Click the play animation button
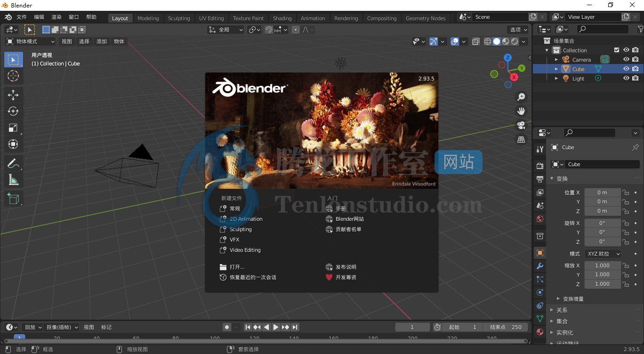This screenshot has width=644, height=354. tap(276, 327)
